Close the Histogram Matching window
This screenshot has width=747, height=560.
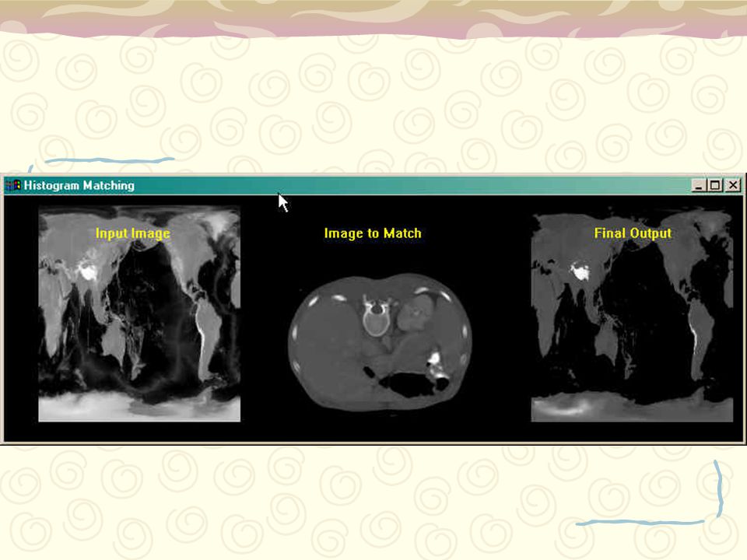coord(733,185)
